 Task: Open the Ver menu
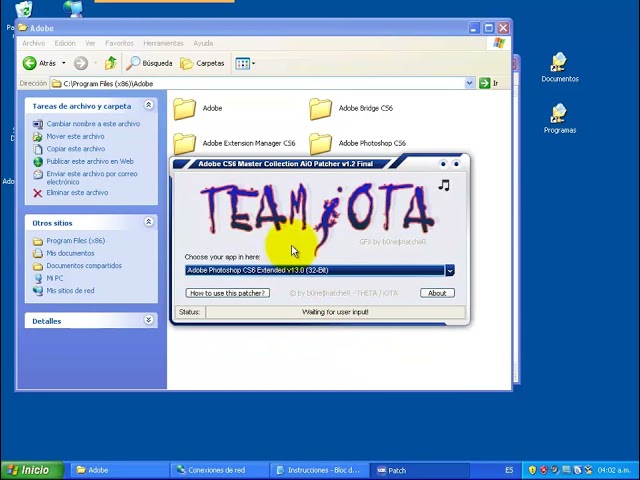90,43
